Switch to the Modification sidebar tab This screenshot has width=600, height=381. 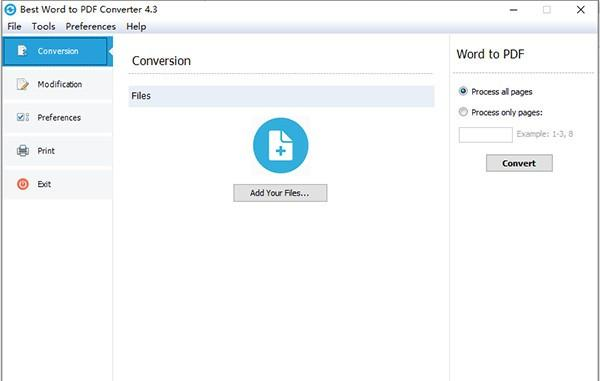(x=57, y=84)
